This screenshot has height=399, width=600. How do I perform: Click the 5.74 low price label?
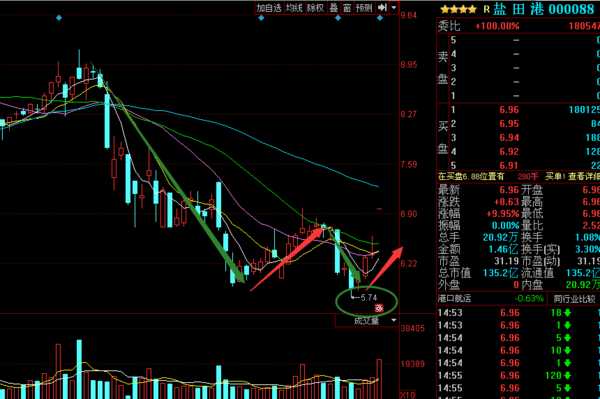(x=368, y=297)
